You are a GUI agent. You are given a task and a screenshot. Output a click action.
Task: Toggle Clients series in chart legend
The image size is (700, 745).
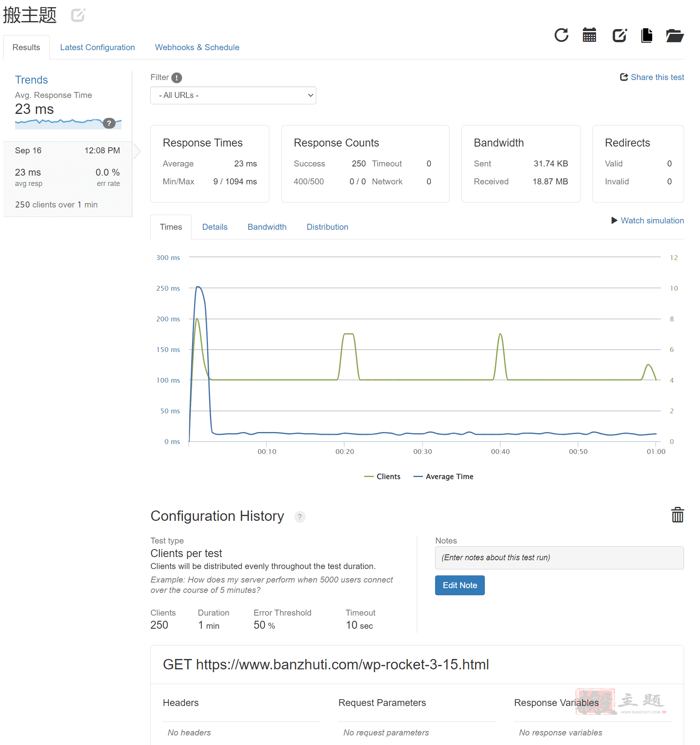[382, 477]
